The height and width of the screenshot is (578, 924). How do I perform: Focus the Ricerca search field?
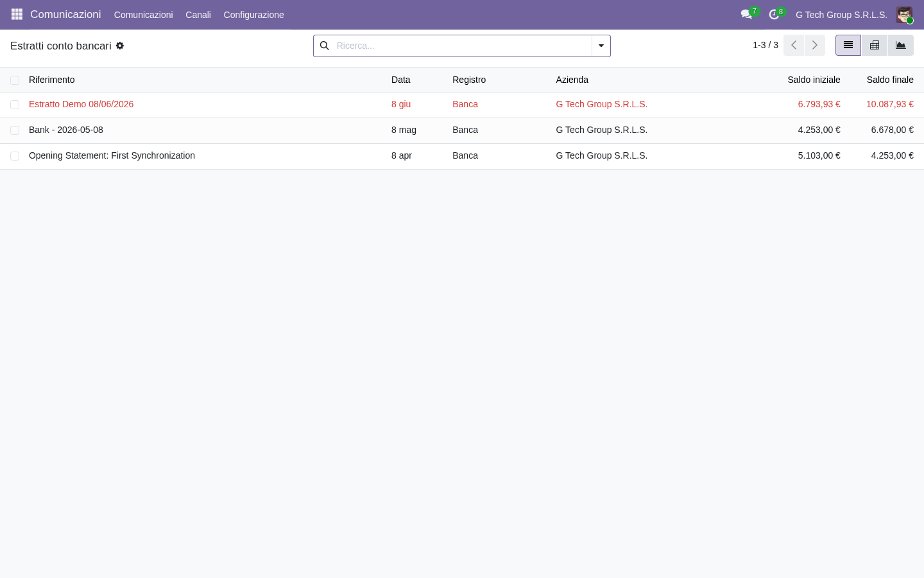[461, 46]
